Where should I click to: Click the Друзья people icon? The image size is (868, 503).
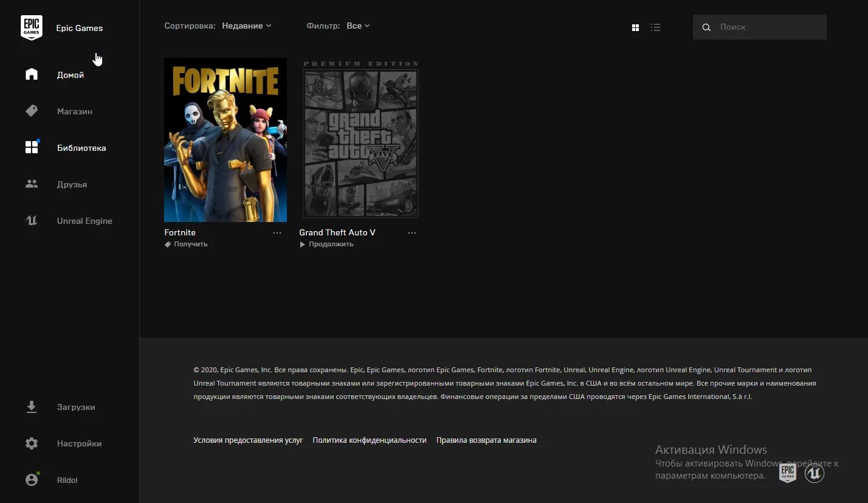pyautogui.click(x=32, y=184)
